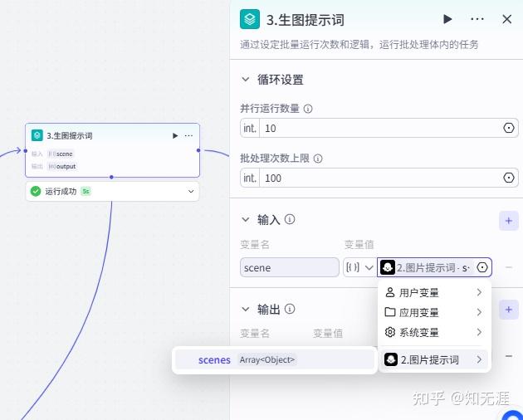Open 2.图片提示词 submenu entry

tap(434, 359)
